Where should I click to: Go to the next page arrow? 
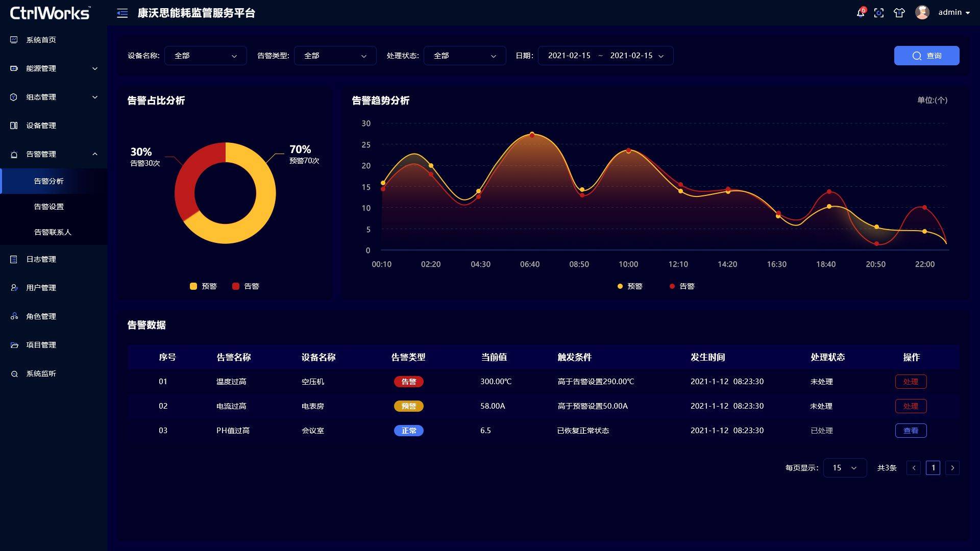click(x=952, y=468)
